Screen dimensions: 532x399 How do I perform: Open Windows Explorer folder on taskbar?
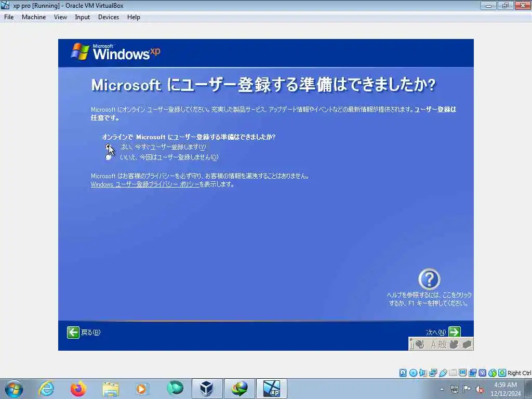click(111, 389)
